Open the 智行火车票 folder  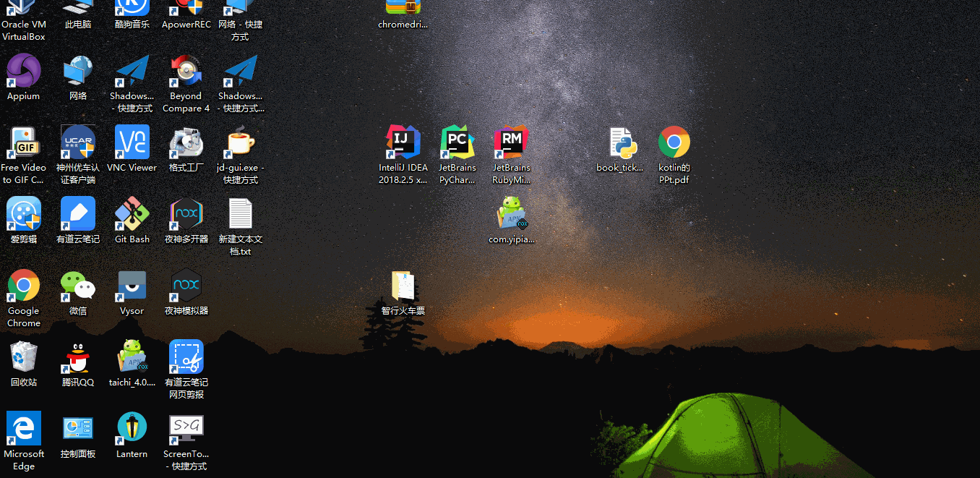point(403,292)
